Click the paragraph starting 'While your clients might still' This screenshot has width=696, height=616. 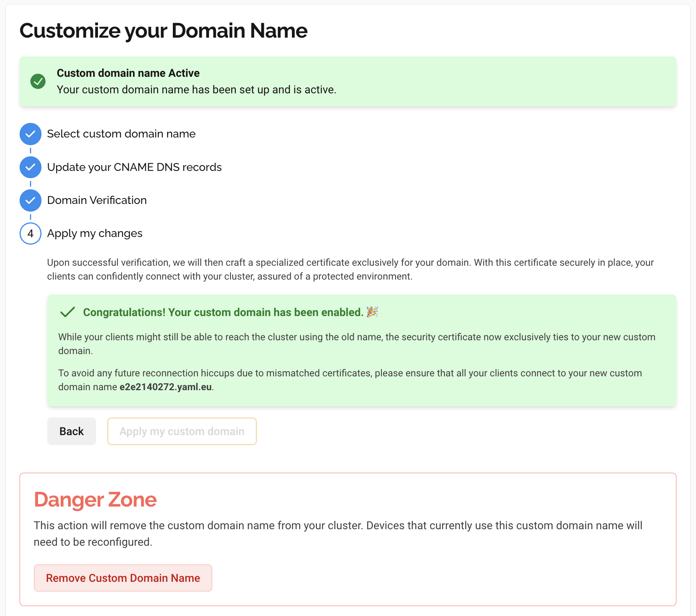coord(357,344)
